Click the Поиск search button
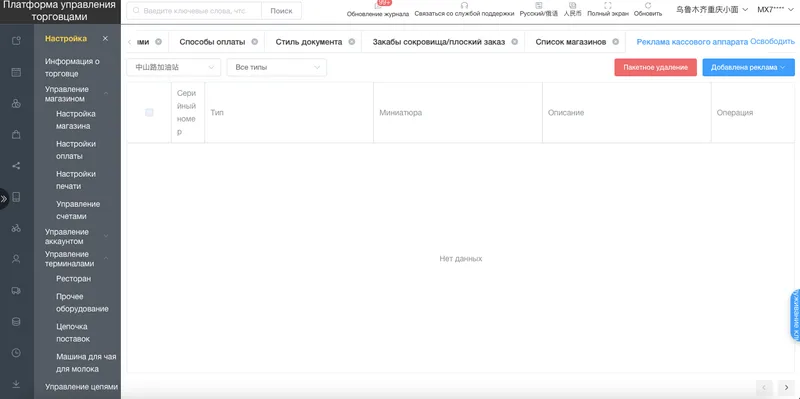 [x=281, y=11]
